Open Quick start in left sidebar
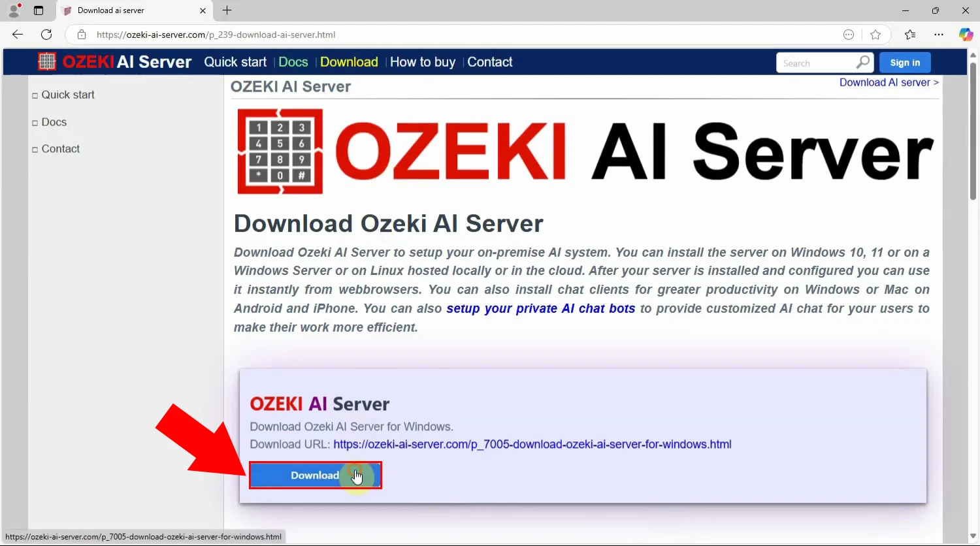Image resolution: width=980 pixels, height=546 pixels. click(x=68, y=95)
